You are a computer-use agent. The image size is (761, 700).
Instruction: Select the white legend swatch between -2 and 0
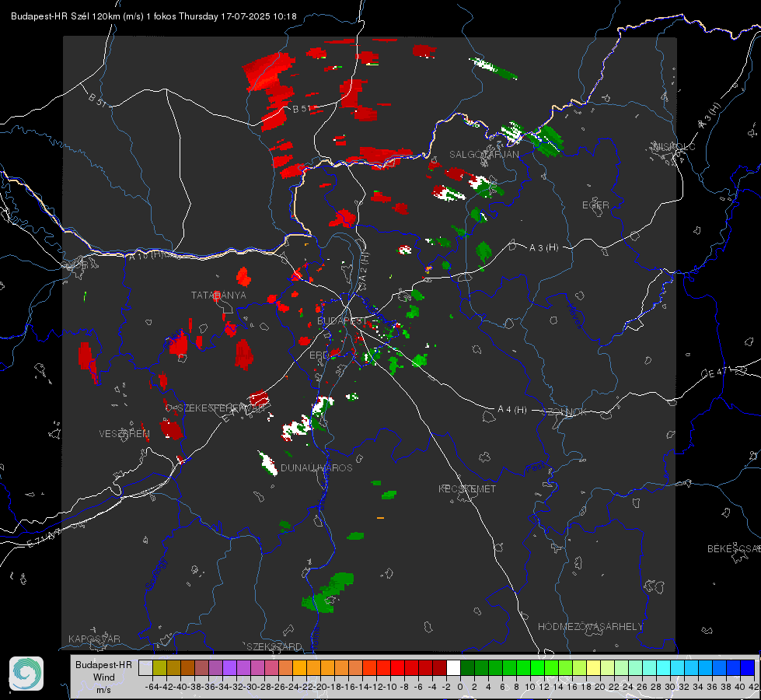pyautogui.click(x=453, y=668)
